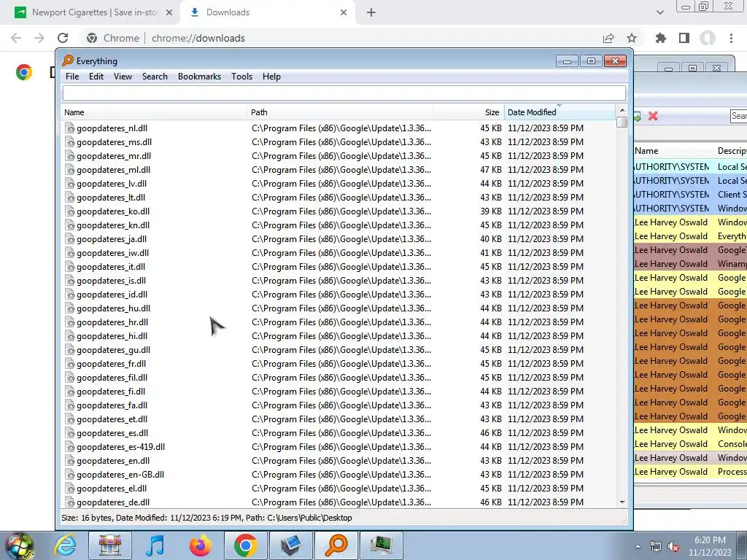Click the green arrow icon in background window
747x560 pixels.
click(x=638, y=116)
